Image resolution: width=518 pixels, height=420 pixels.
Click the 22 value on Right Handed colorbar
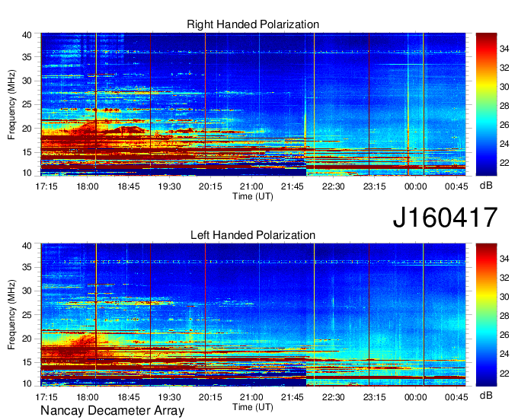[x=504, y=163]
